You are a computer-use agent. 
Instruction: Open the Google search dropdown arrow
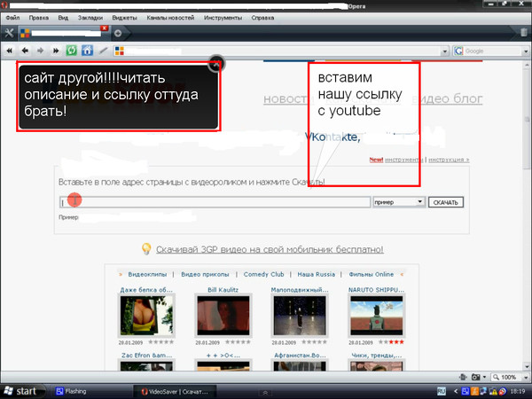(526, 51)
